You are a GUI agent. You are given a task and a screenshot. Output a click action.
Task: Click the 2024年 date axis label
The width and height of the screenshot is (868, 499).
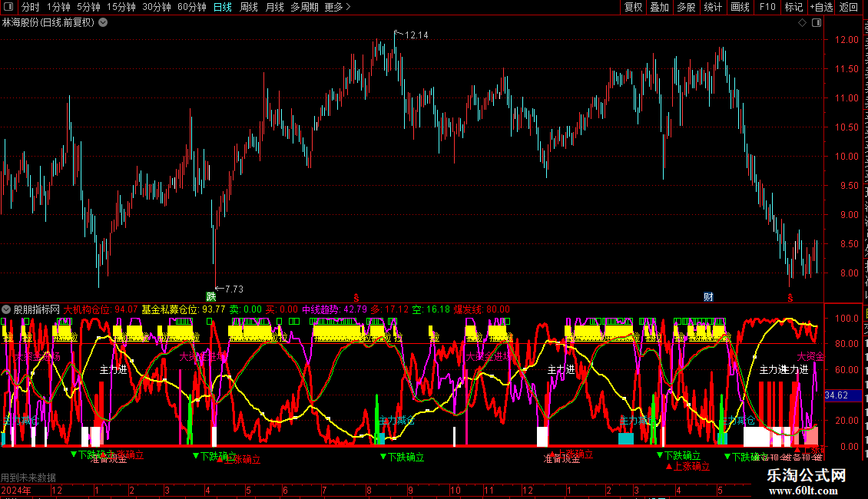[16, 490]
